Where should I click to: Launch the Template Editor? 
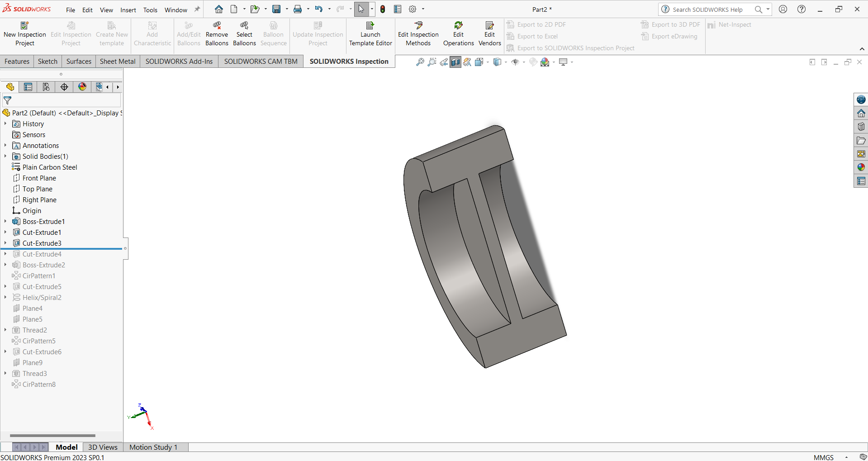[370, 26]
